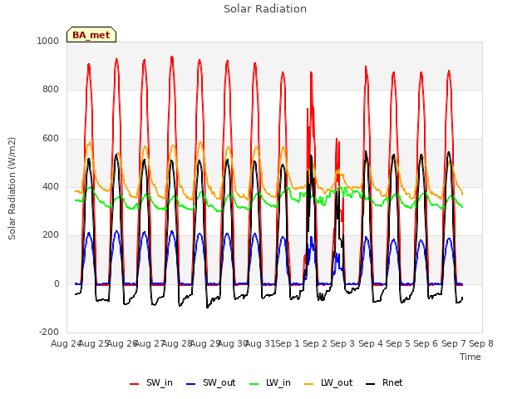Click the Sep 3 x-axis tick label
532x399 pixels.
pyautogui.click(x=342, y=343)
